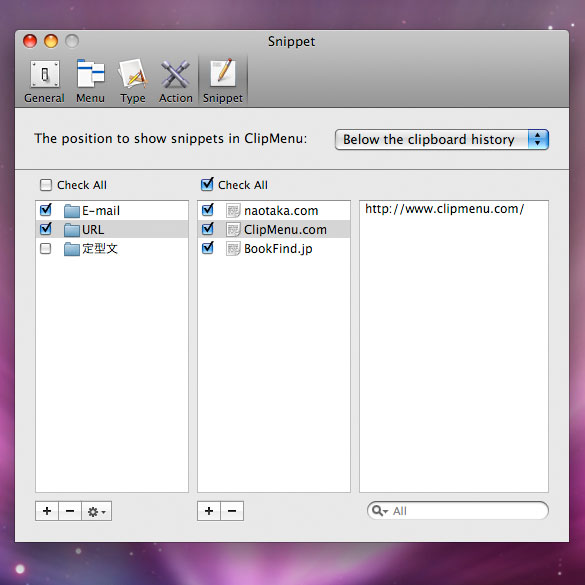Viewport: 585px width, 585px height.
Task: Uncheck the E-mail folder checkbox
Action: tap(46, 210)
